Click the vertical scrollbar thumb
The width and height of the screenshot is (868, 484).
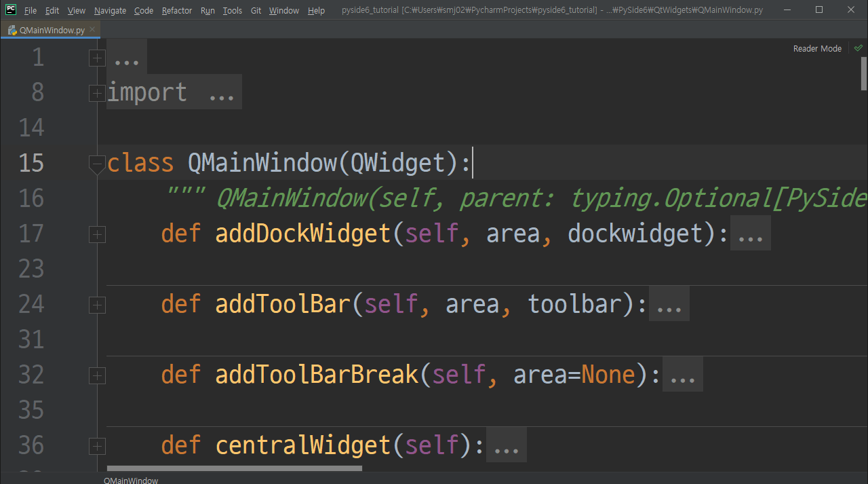tap(864, 73)
